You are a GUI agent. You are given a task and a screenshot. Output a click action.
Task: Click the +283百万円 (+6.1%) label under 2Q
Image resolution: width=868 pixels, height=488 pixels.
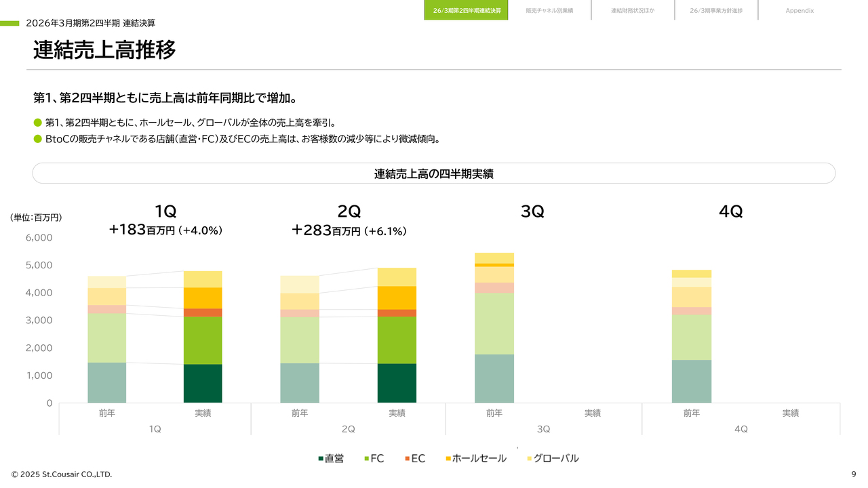tap(349, 230)
